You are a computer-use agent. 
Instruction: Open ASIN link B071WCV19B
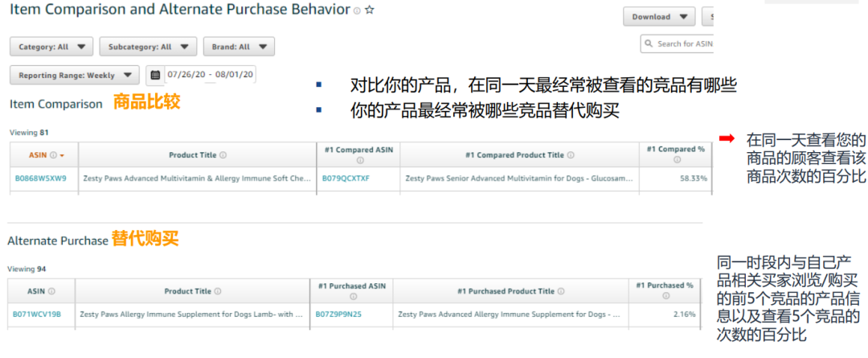(36, 315)
